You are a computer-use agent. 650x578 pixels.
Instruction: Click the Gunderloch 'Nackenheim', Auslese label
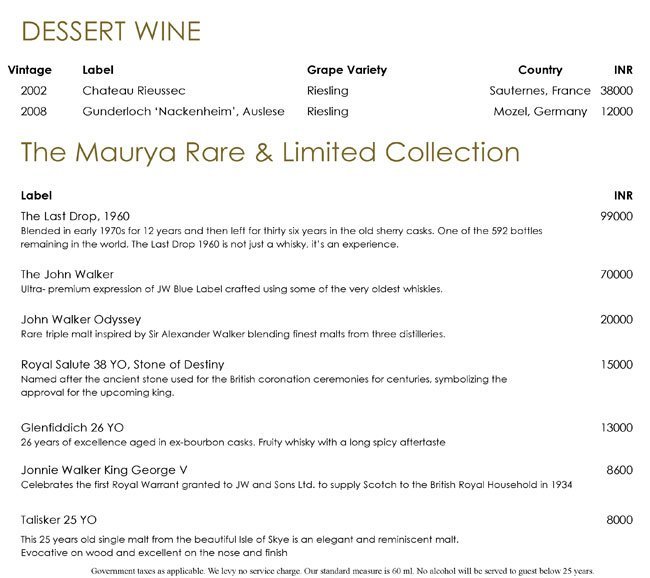pyautogui.click(x=183, y=112)
